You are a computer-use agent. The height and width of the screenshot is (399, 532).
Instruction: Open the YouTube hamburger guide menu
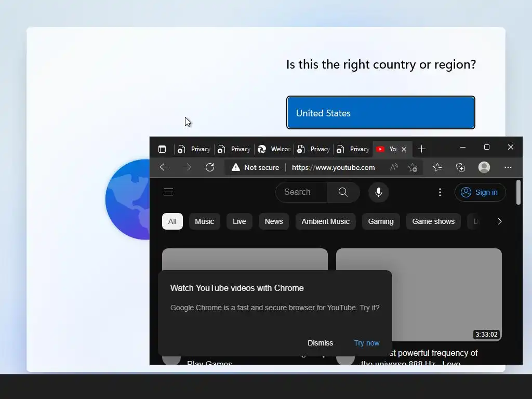(x=168, y=192)
